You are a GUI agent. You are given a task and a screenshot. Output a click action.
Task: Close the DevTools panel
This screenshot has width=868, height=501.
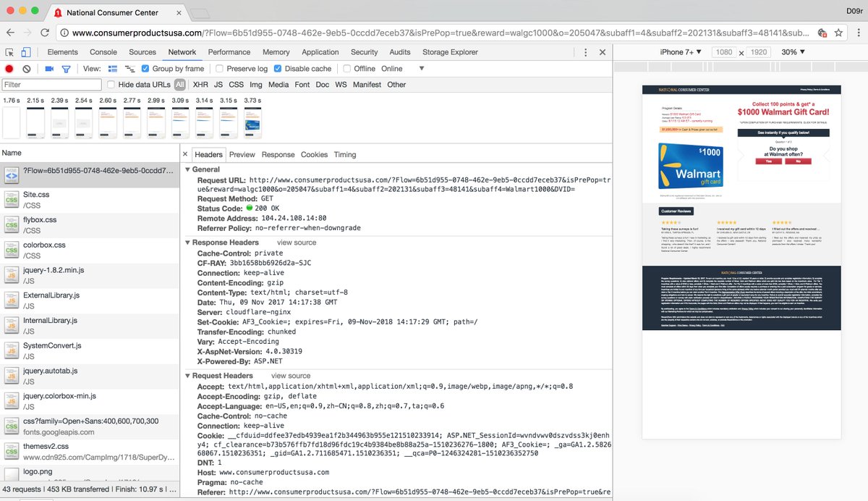(602, 52)
